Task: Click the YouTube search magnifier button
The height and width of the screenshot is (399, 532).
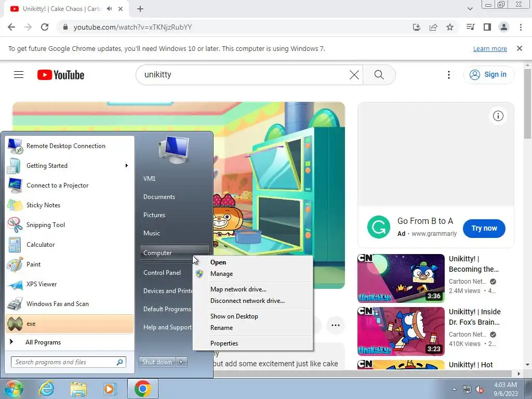Action: click(x=379, y=75)
